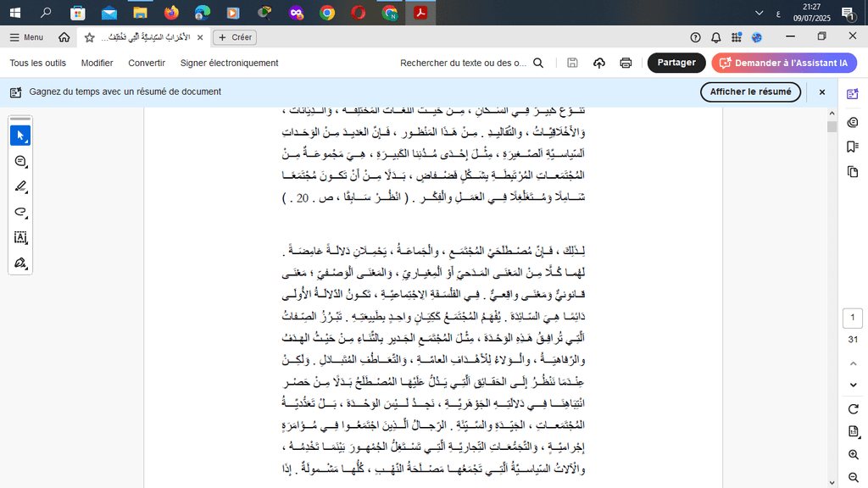This screenshot has width=868, height=488.
Task: Open the account profile avatar
Action: (757, 37)
